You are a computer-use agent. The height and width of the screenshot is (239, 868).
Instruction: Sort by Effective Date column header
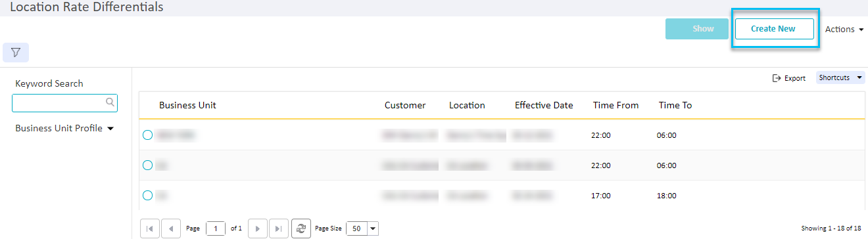tap(544, 105)
